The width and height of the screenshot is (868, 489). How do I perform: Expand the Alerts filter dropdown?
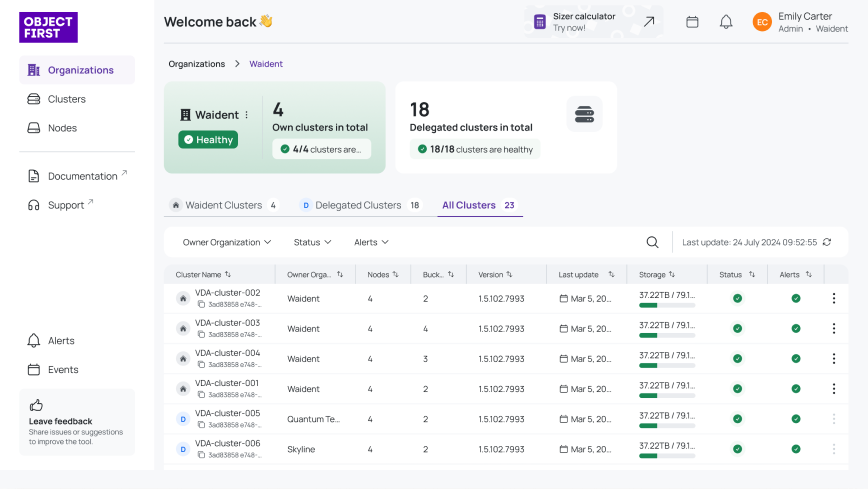[371, 242]
